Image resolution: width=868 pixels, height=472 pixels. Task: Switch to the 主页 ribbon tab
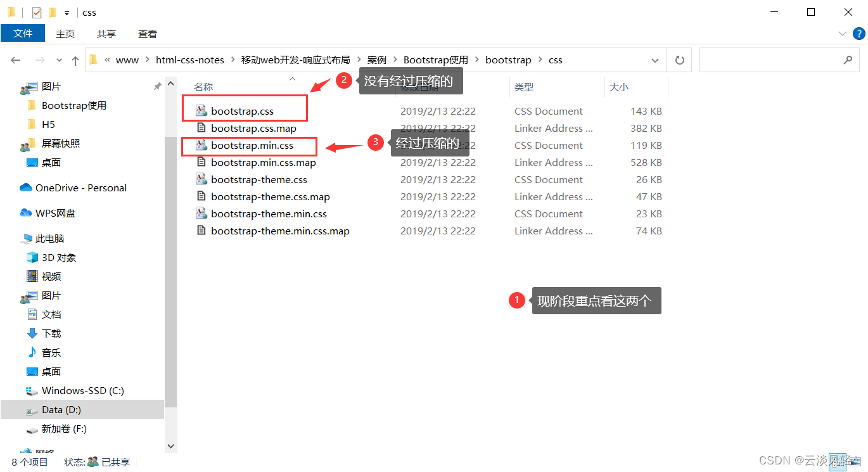click(x=65, y=34)
